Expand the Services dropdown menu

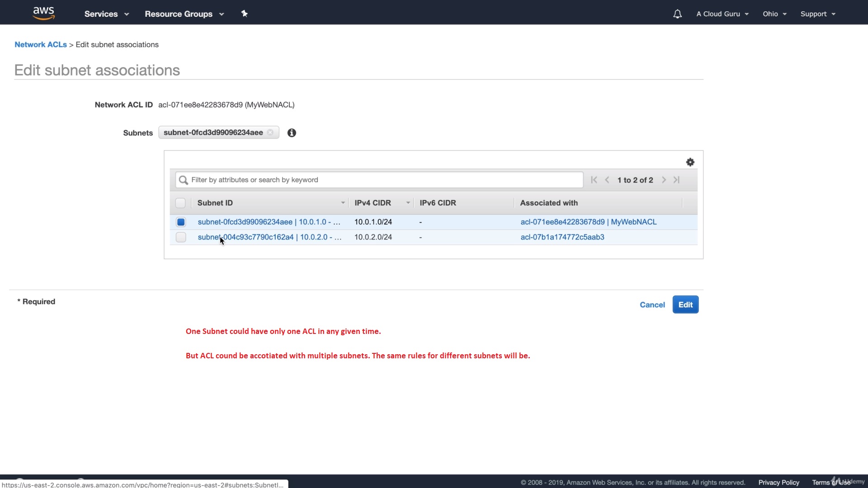click(107, 14)
